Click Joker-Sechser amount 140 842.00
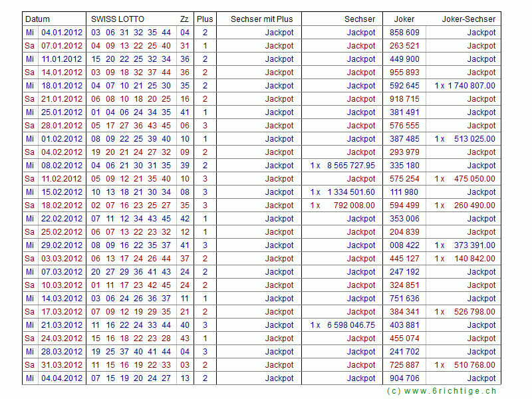532x399 pixels. pos(474,259)
